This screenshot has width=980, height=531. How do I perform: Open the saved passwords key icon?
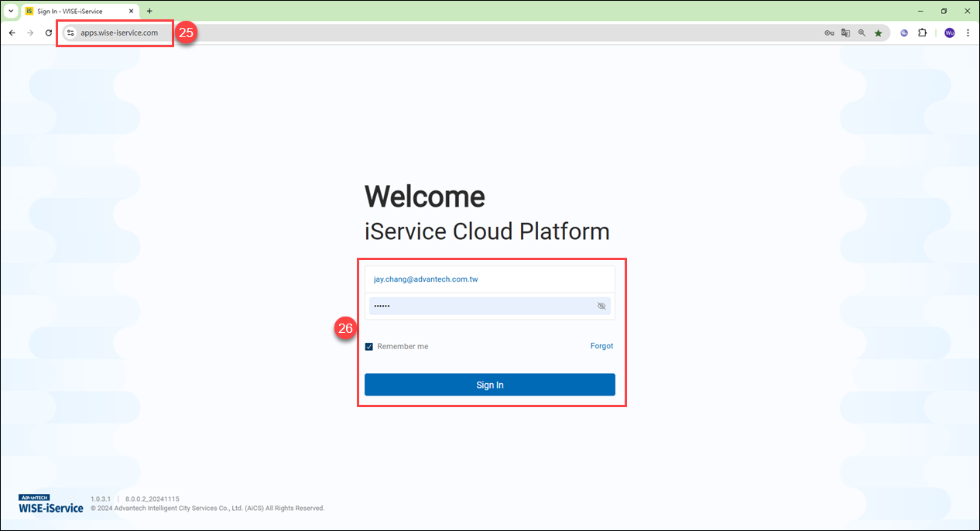[829, 33]
